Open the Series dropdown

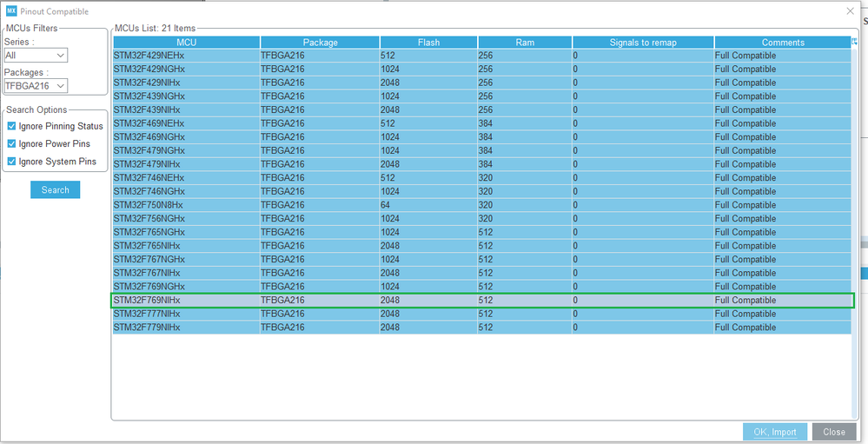[36, 56]
